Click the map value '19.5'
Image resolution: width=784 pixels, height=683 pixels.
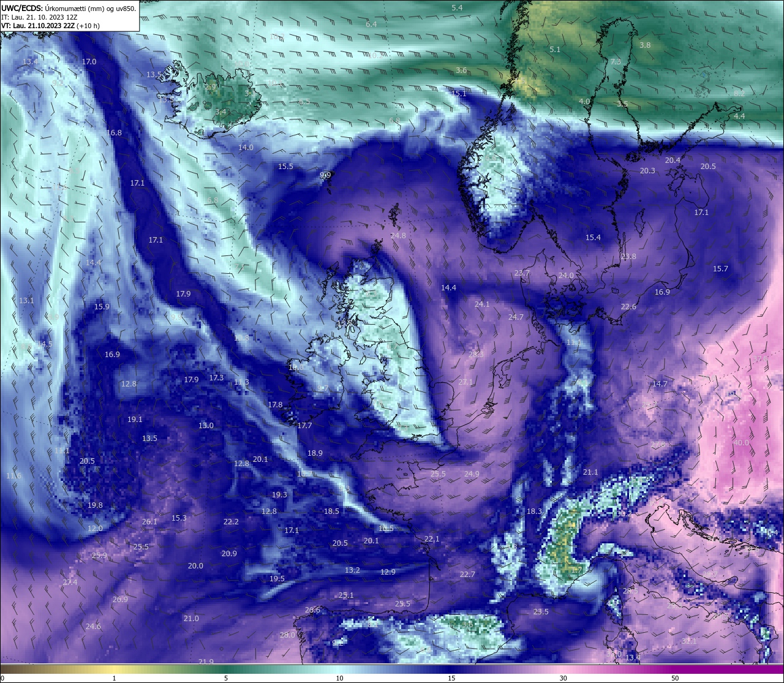(x=277, y=579)
